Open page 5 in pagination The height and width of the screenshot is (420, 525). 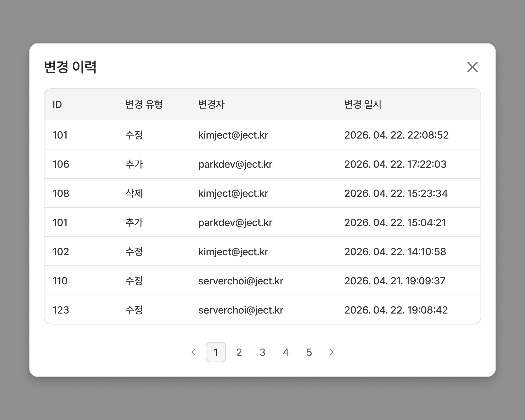309,352
